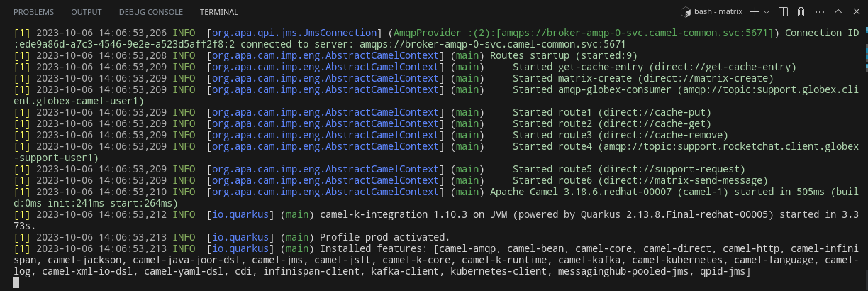Close the terminal panel
The width and height of the screenshot is (868, 291).
(x=855, y=12)
